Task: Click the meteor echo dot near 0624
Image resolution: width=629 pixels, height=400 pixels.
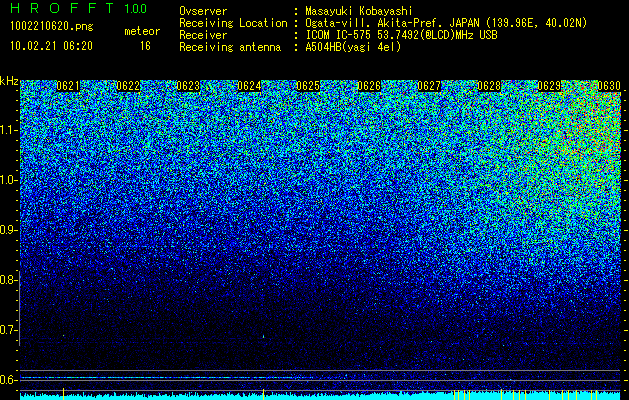Action: (x=263, y=336)
